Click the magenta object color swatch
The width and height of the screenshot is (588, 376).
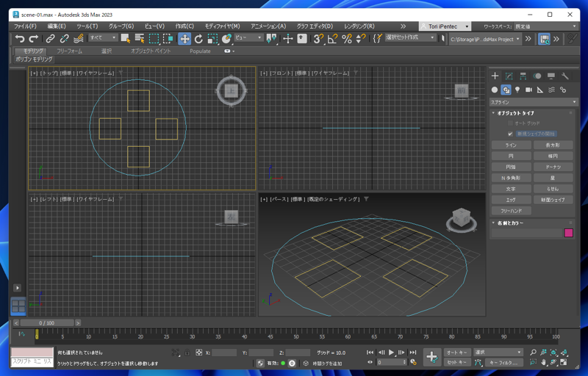point(568,233)
